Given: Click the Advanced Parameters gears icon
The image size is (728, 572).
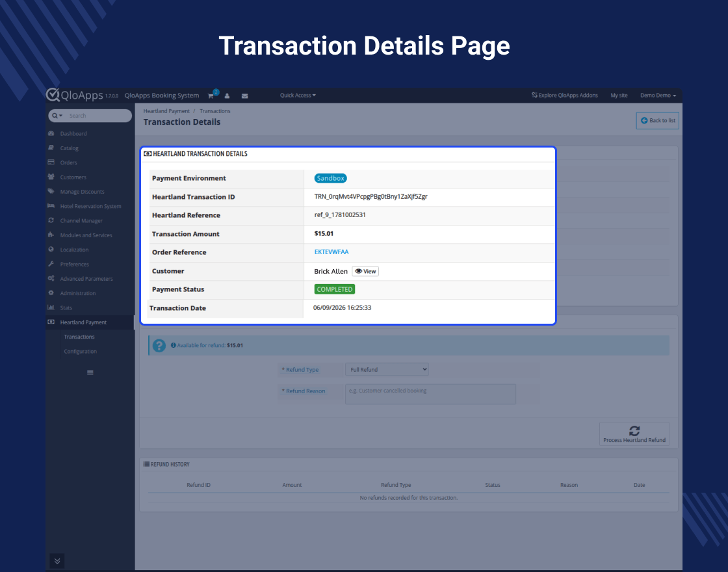Looking at the screenshot, I should click(51, 278).
